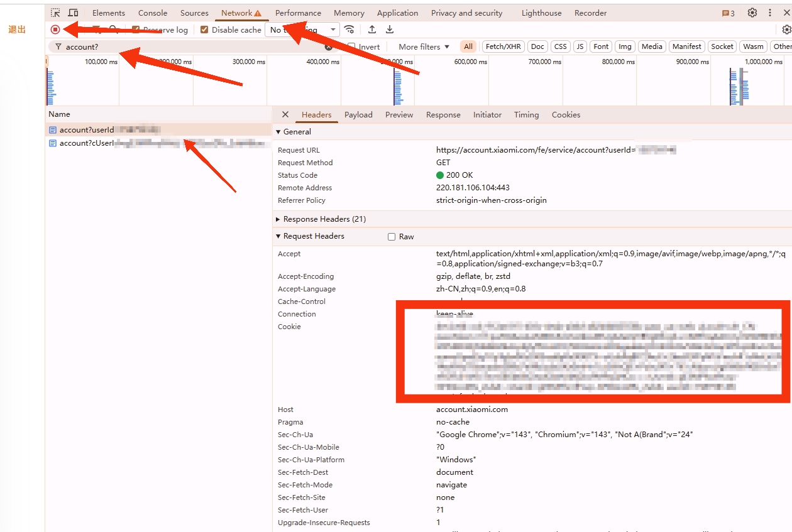Toggle the device toolbar icon
Screen dimensions: 792x532
(73, 13)
